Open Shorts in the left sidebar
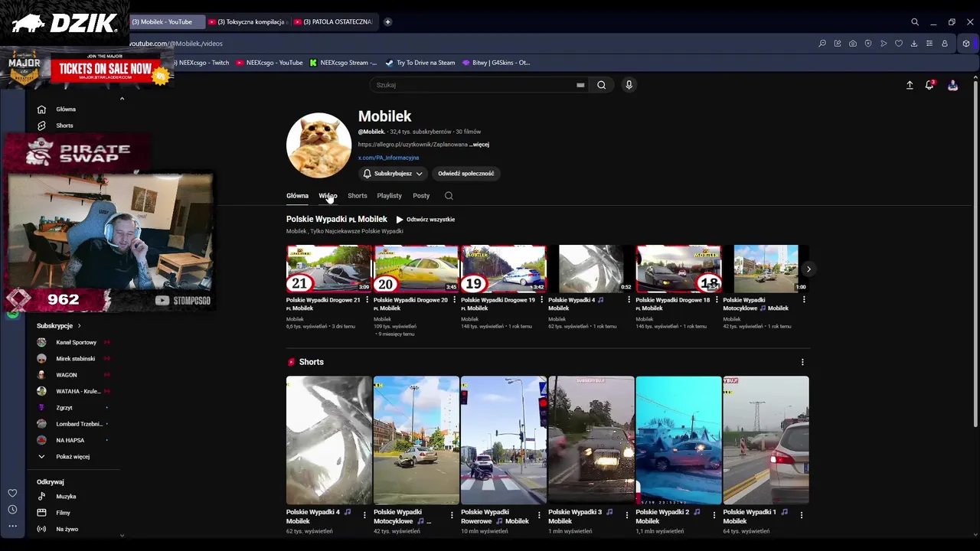 (x=64, y=126)
